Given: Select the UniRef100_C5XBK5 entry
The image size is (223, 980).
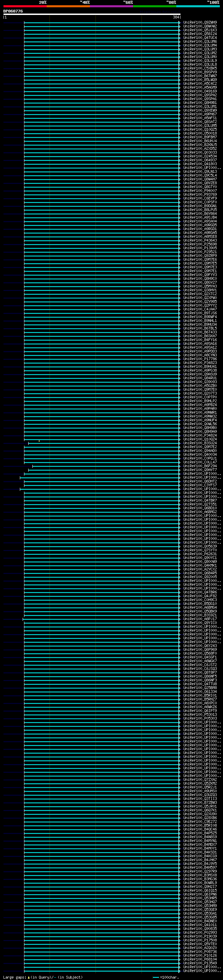Looking at the screenshot, I should (200, 68).
